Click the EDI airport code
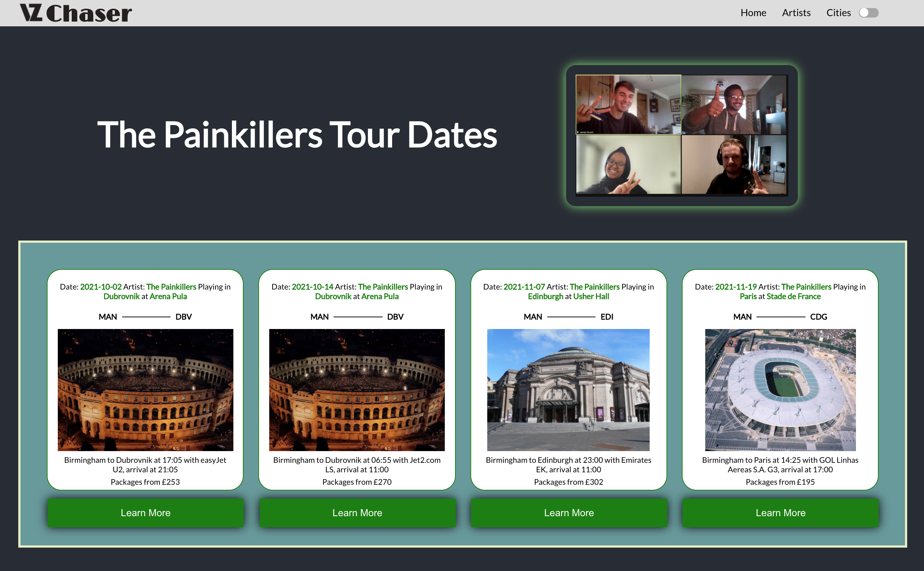This screenshot has width=924, height=571. (x=606, y=317)
